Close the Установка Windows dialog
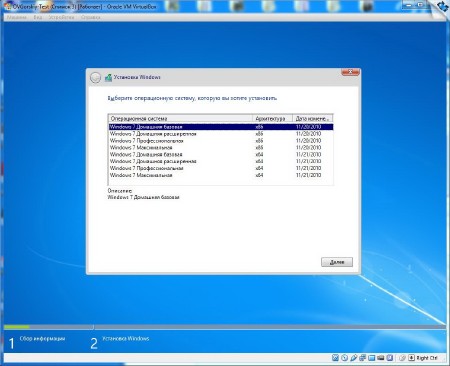 click(x=350, y=72)
